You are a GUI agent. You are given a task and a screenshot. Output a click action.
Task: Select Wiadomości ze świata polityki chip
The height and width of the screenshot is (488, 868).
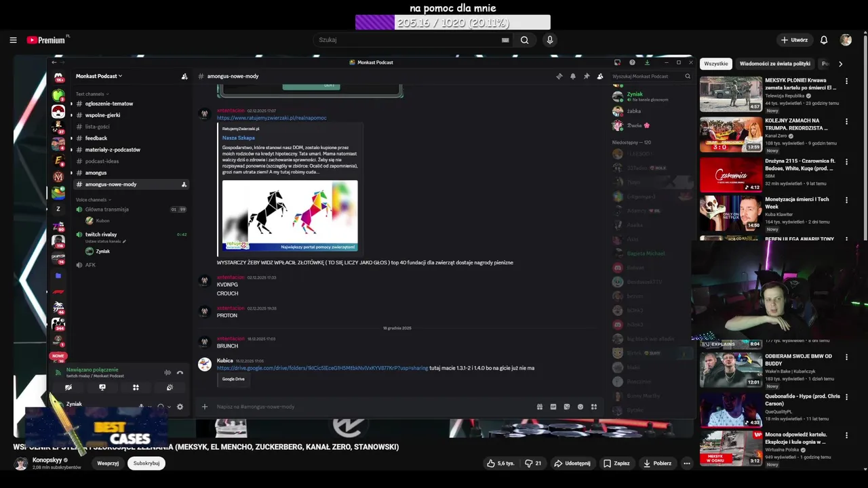point(774,64)
